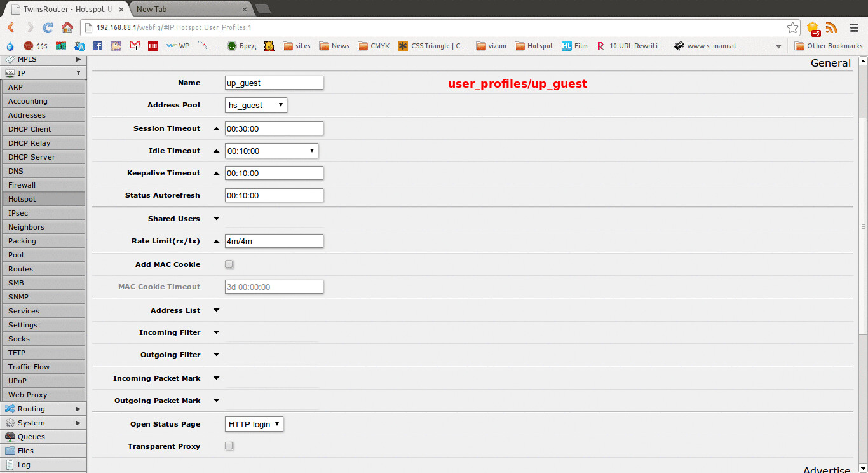Open the Hotspot bookmarks folder

pos(534,45)
